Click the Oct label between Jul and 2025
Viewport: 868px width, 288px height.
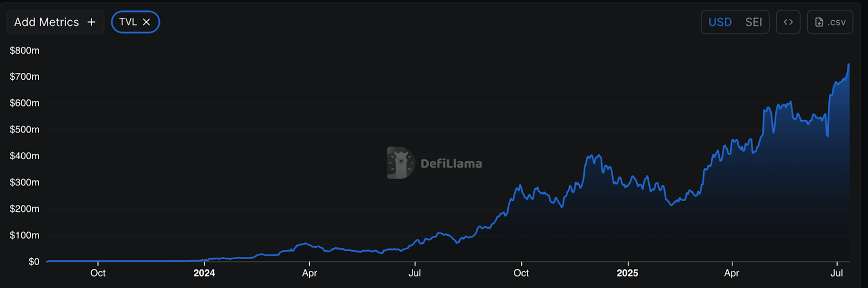coord(521,273)
